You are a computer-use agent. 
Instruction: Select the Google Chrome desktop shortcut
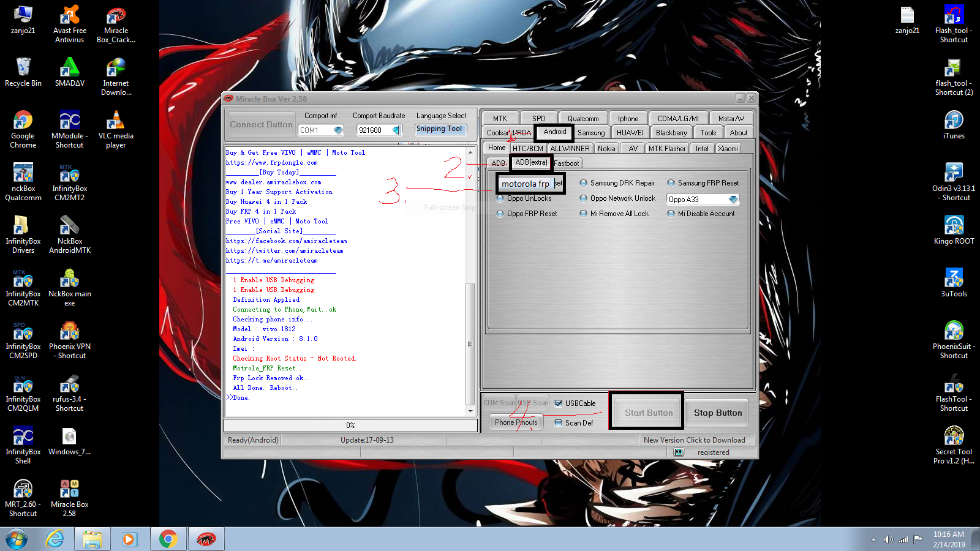click(x=23, y=130)
